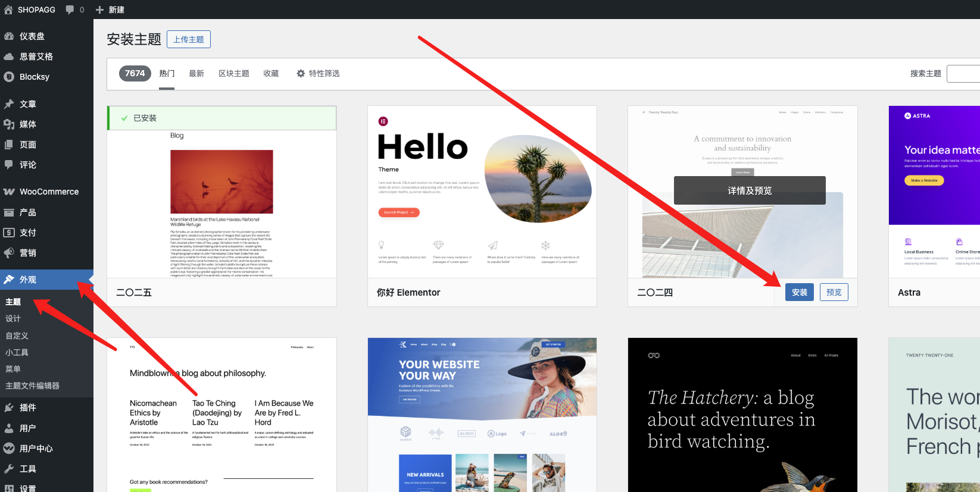
Task: Open 主题文件编辑器 submenu item
Action: point(33,386)
